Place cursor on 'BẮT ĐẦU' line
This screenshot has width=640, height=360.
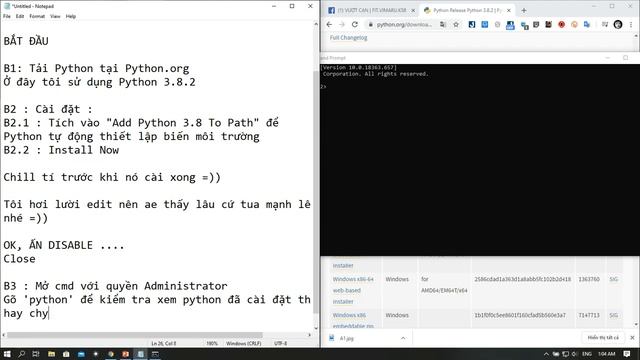26,41
